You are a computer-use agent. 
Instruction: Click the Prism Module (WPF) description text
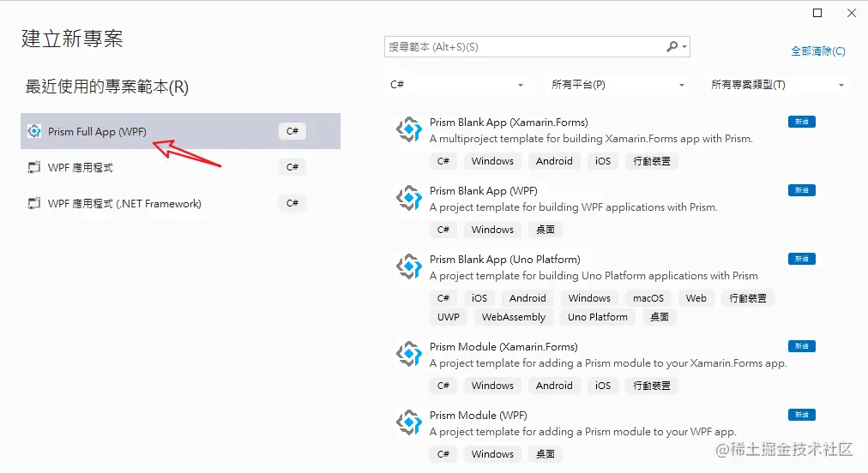tap(583, 432)
